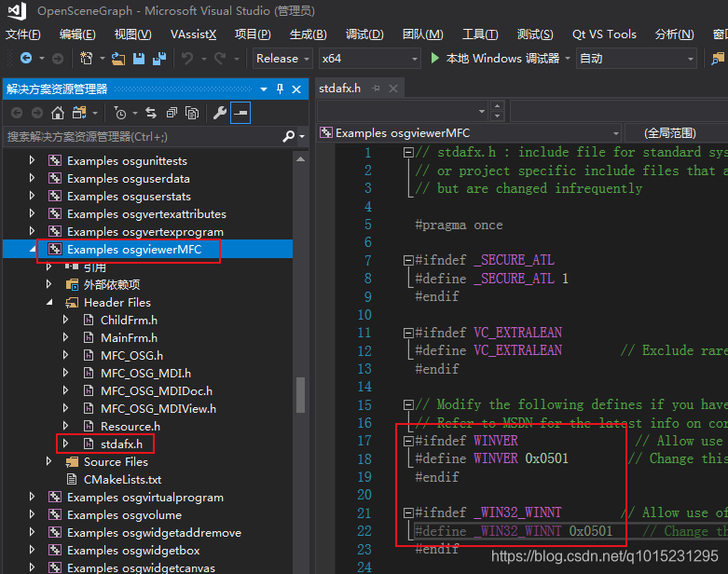Click the Solution Explorer back arrow
728x574 pixels.
[17, 113]
